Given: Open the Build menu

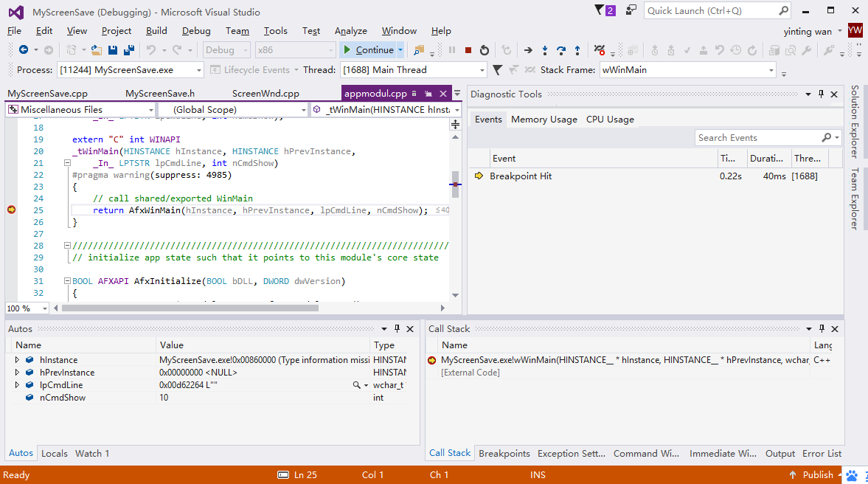Looking at the screenshot, I should click(x=156, y=31).
